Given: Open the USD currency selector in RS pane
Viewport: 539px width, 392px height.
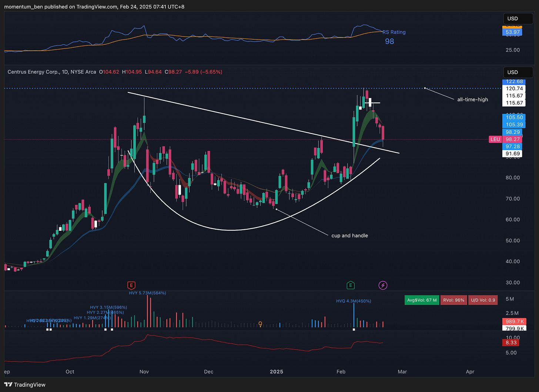Looking at the screenshot, I should 518,18.
